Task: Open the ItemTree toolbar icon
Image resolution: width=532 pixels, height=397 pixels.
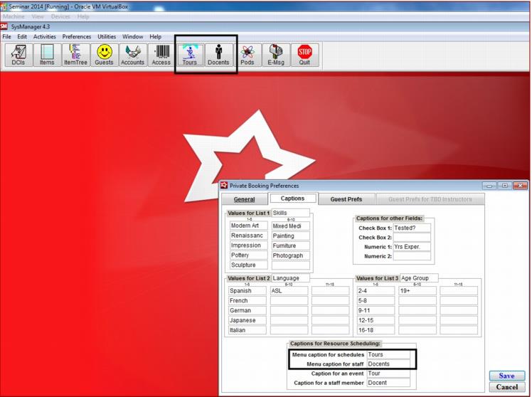Action: pos(75,55)
